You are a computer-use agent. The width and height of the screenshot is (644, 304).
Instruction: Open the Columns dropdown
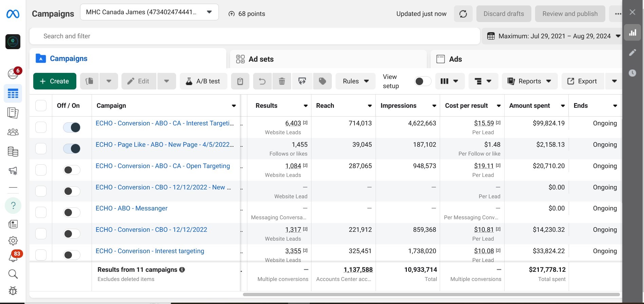(x=450, y=81)
